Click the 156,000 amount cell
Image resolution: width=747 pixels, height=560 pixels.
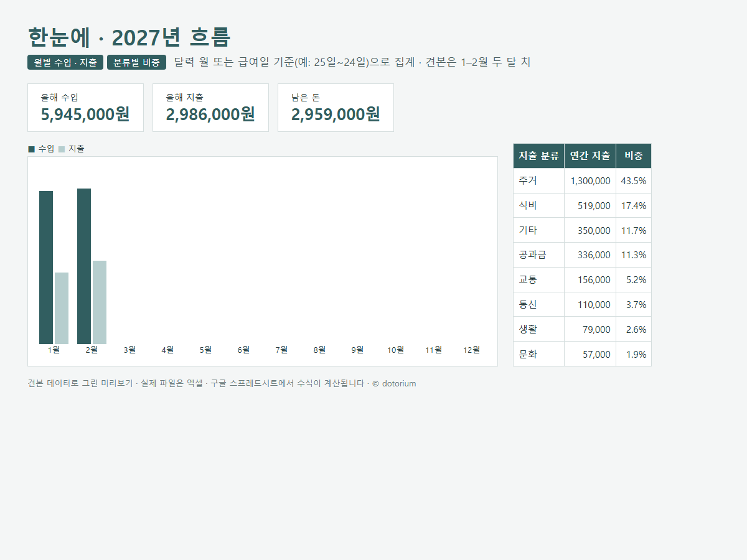pos(590,279)
